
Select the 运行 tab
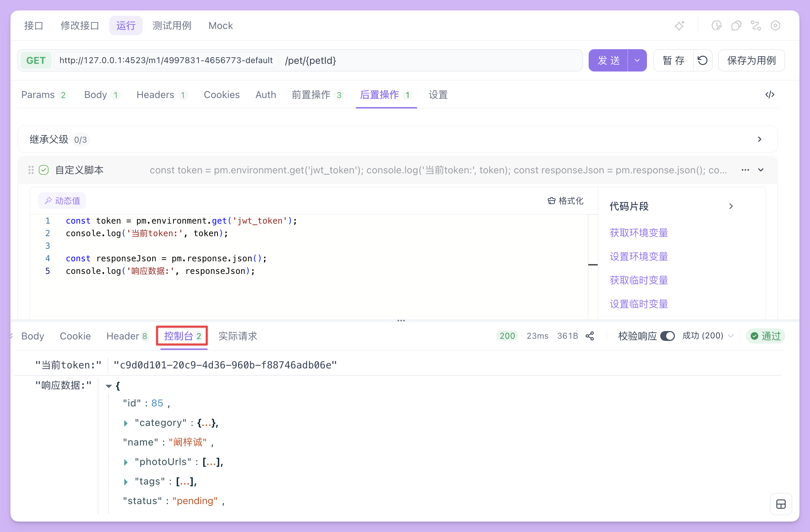(126, 25)
